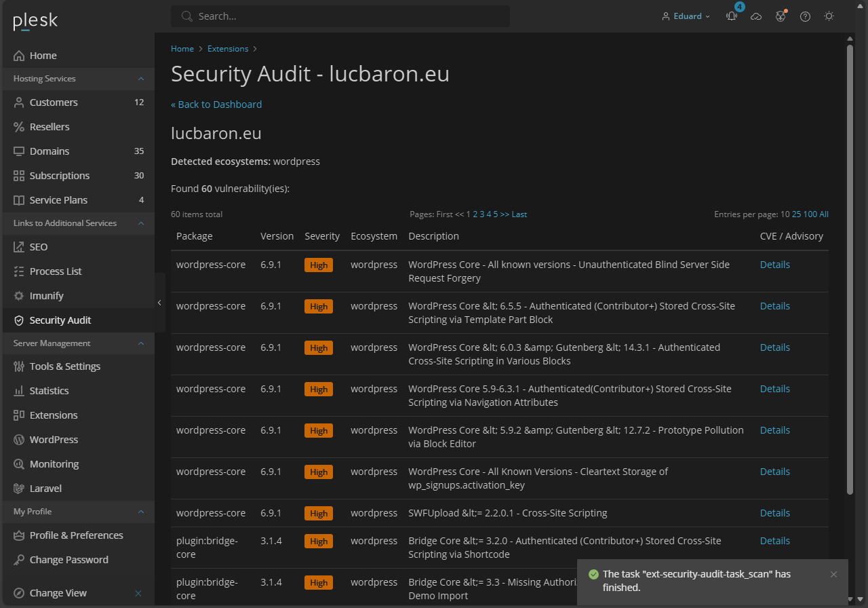This screenshot has height=608, width=868.
Task: Expand the Eduard user account menu
Action: click(686, 16)
